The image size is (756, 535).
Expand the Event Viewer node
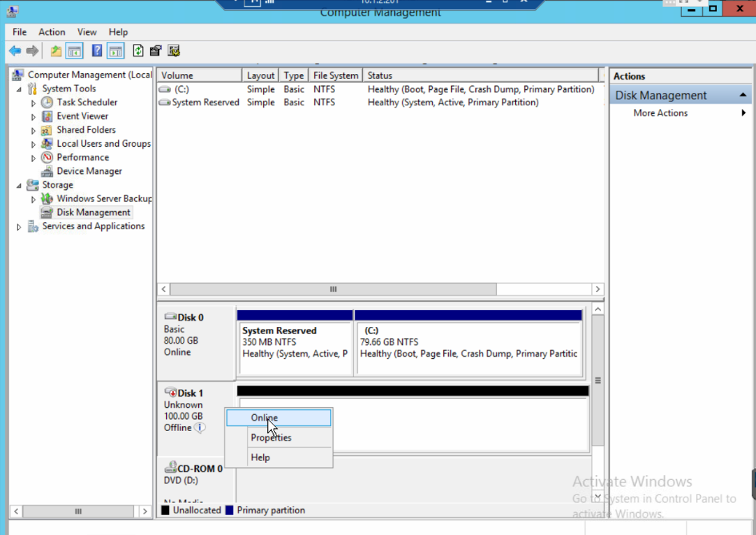pyautogui.click(x=34, y=117)
